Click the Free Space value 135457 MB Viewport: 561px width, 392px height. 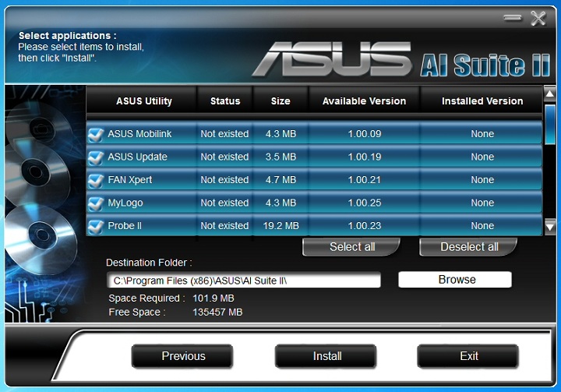click(217, 313)
